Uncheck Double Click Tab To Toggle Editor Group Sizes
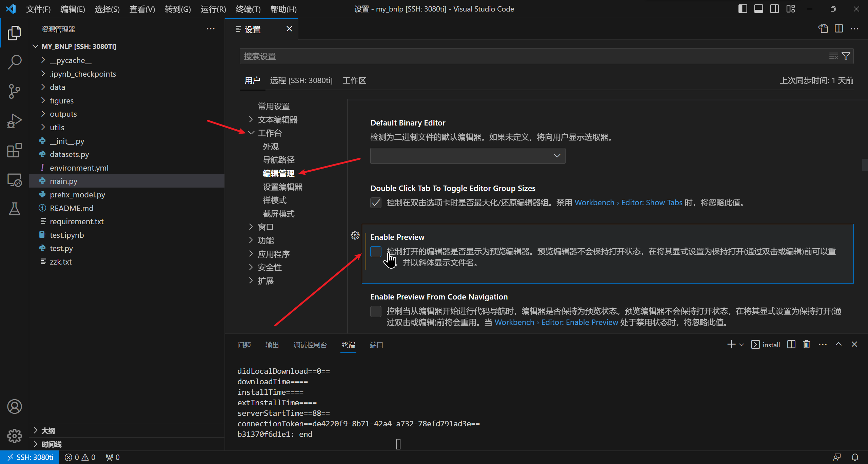868x464 pixels. (376, 202)
